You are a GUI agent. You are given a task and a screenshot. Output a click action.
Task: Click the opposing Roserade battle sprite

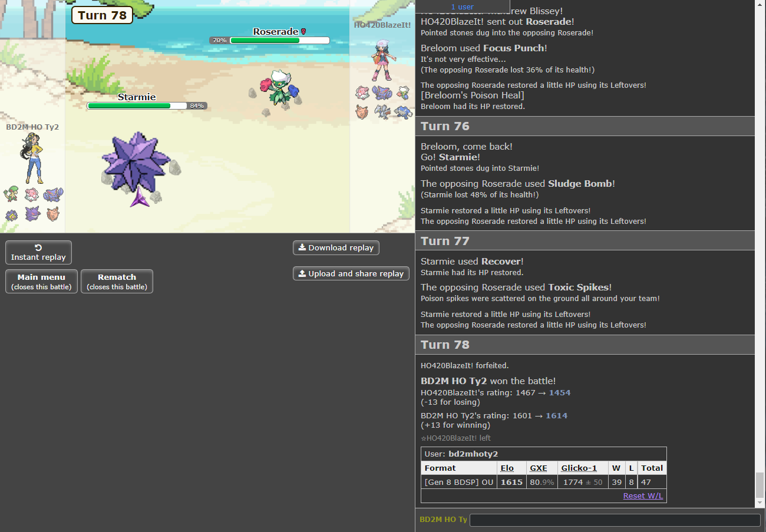(280, 87)
